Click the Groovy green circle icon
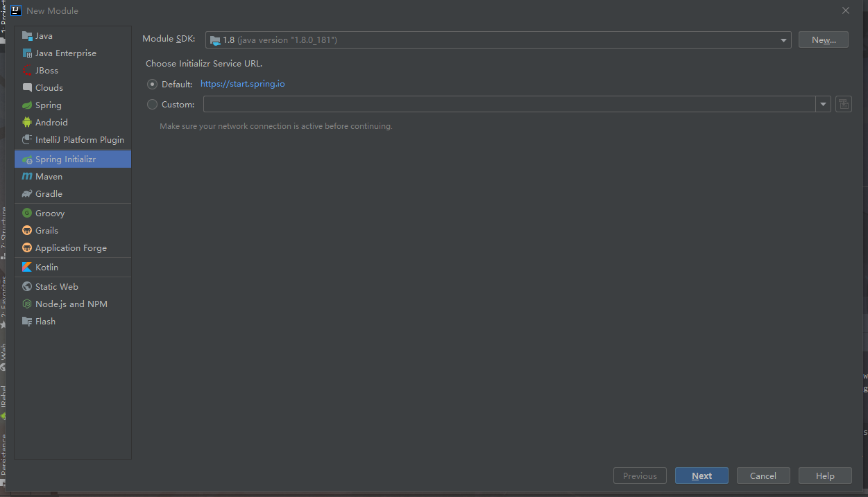 click(x=27, y=213)
